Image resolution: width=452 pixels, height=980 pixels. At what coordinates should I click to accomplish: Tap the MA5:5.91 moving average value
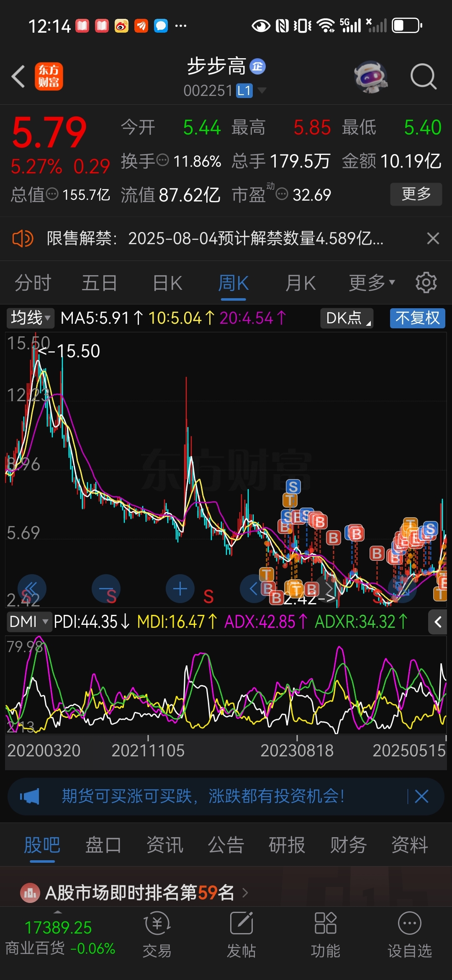click(x=95, y=318)
